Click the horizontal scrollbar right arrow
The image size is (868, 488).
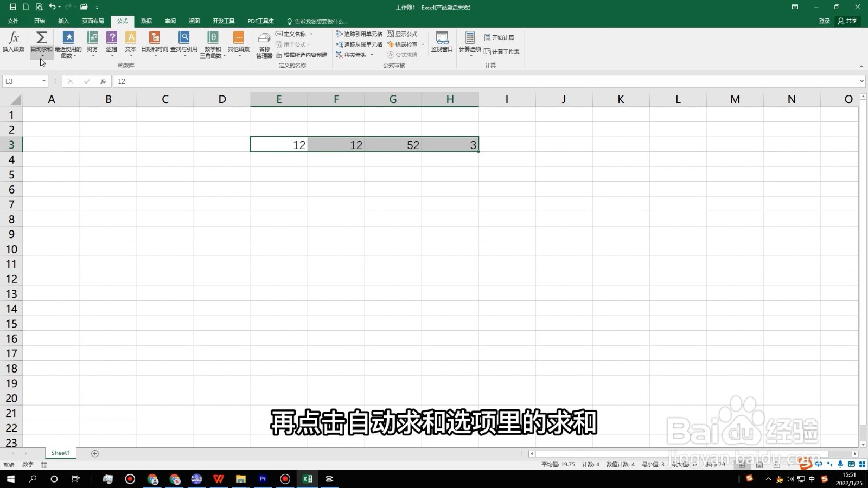(x=855, y=454)
